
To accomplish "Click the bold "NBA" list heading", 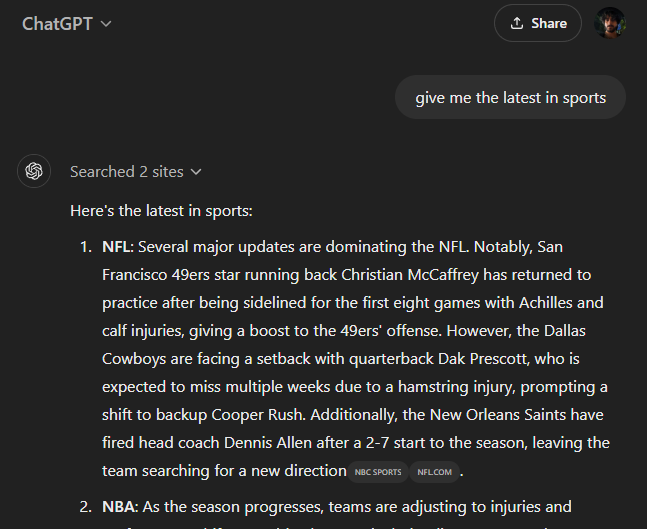I will coord(116,507).
